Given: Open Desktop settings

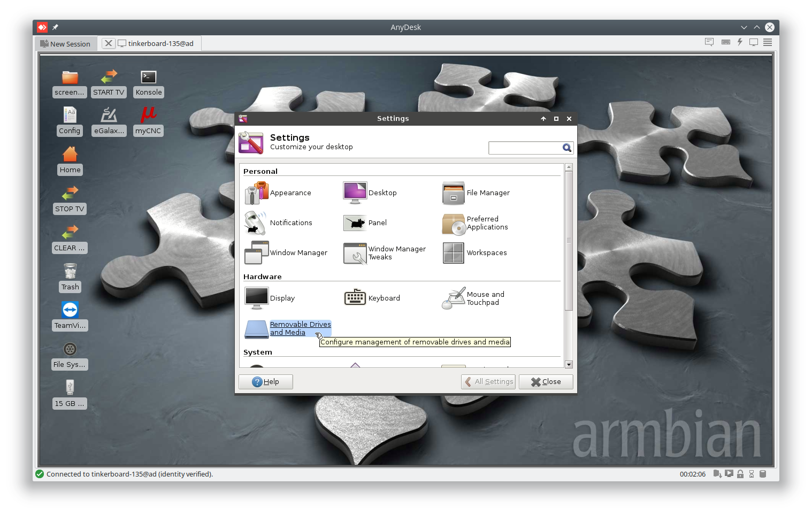Looking at the screenshot, I should [370, 193].
